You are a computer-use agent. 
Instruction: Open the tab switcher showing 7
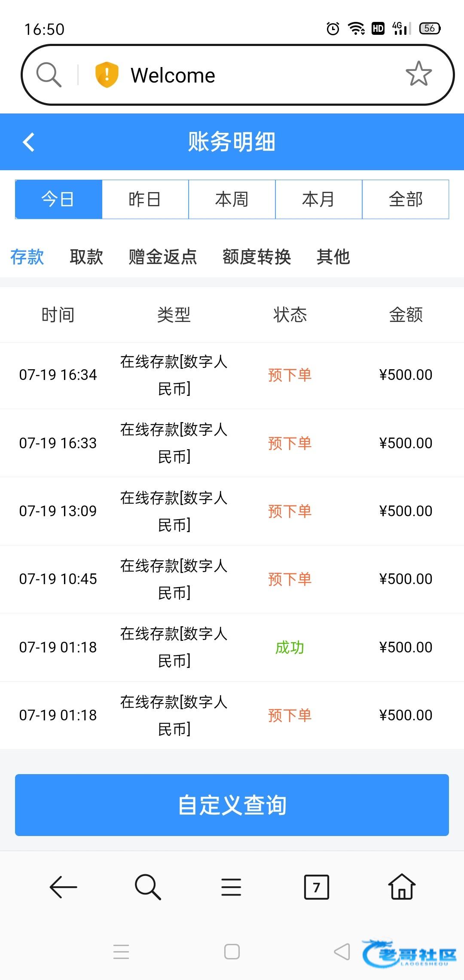click(316, 887)
